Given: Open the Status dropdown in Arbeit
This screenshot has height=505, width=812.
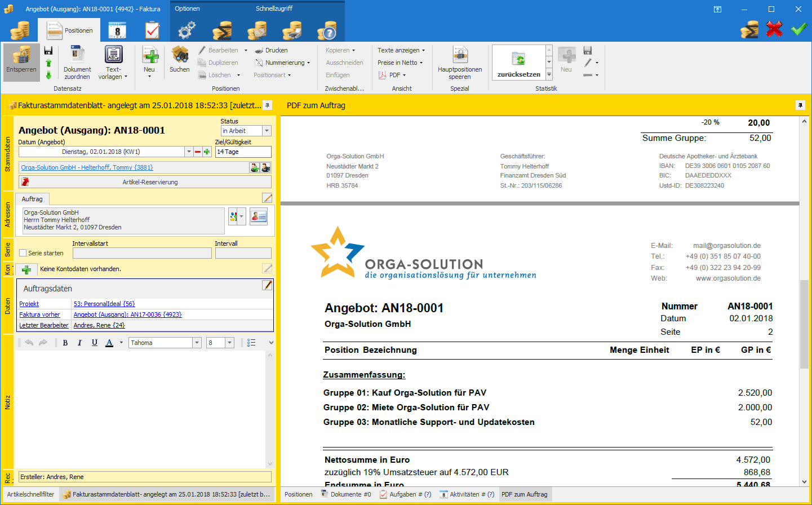Looking at the screenshot, I should click(x=267, y=131).
